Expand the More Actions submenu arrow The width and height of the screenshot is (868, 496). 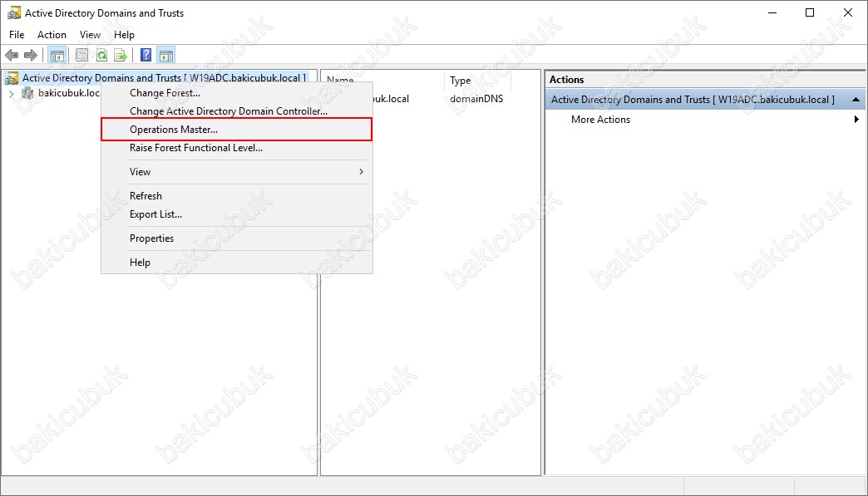[x=856, y=120]
